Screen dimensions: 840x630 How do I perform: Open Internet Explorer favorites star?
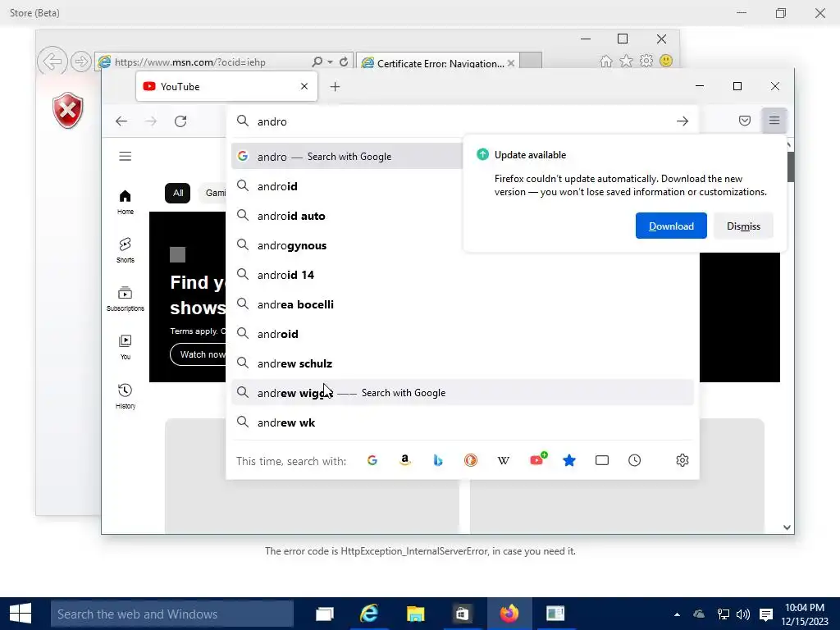pyautogui.click(x=626, y=61)
